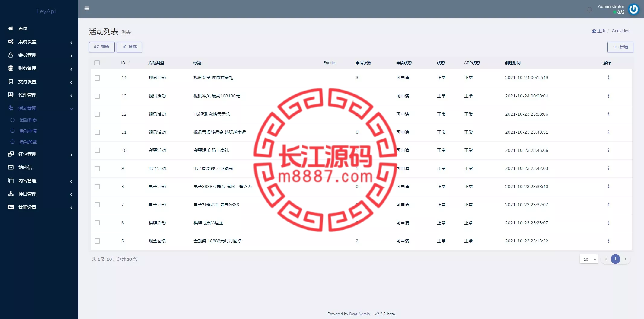Open actions menu for row ID 14
The image size is (644, 319).
(608, 78)
